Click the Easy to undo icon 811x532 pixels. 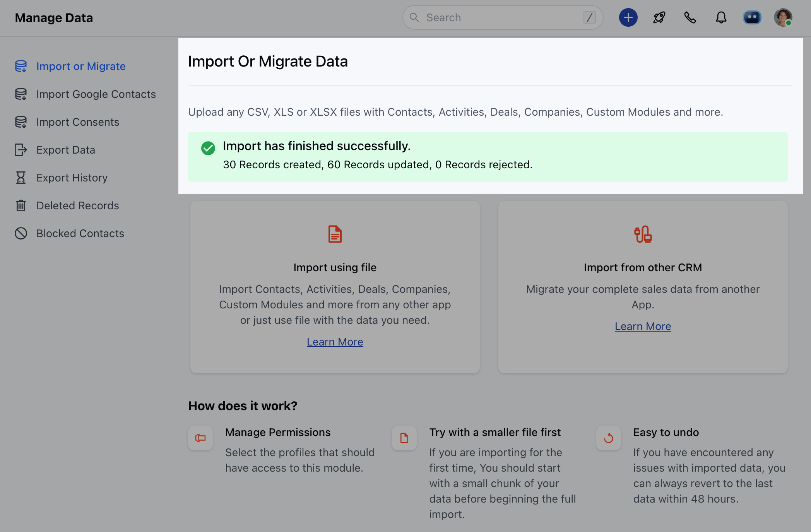[608, 438]
